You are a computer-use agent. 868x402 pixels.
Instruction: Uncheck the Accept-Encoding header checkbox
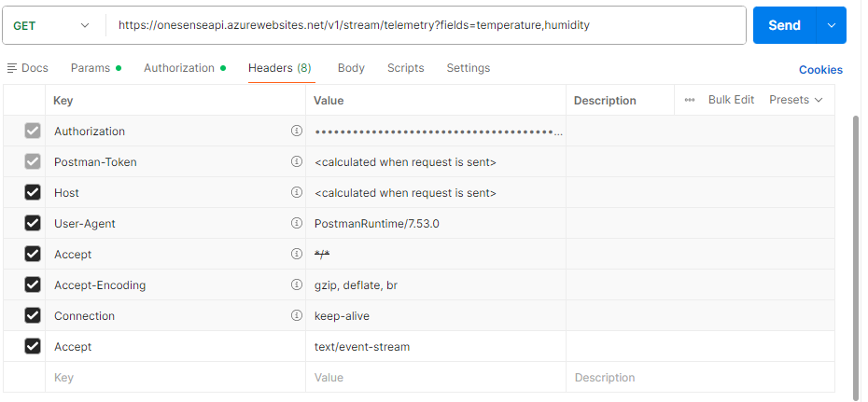point(33,284)
